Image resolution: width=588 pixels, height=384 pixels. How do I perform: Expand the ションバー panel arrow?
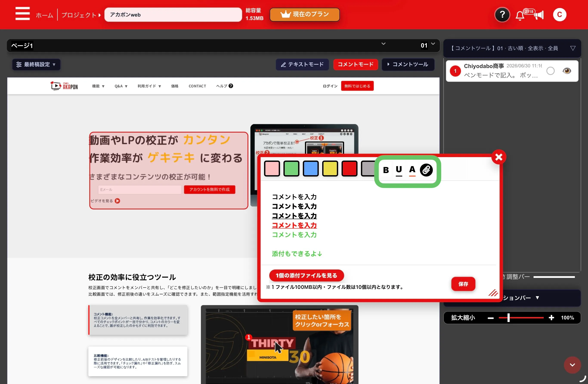pos(537,298)
